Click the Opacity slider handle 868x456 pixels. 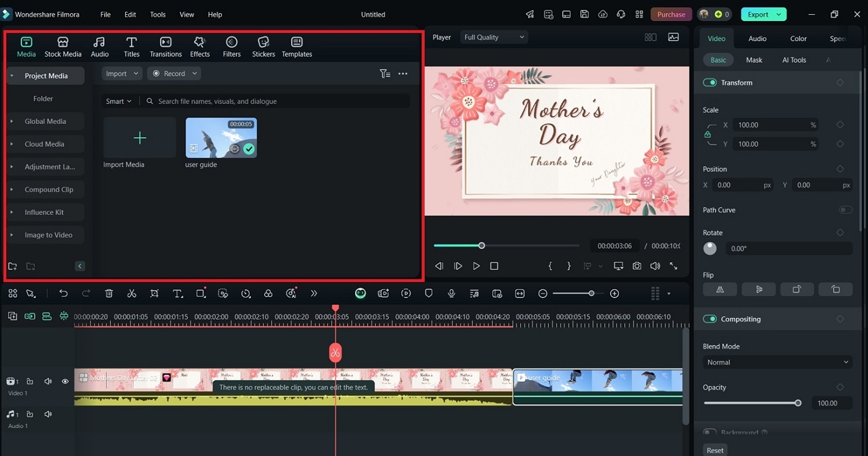(x=798, y=403)
